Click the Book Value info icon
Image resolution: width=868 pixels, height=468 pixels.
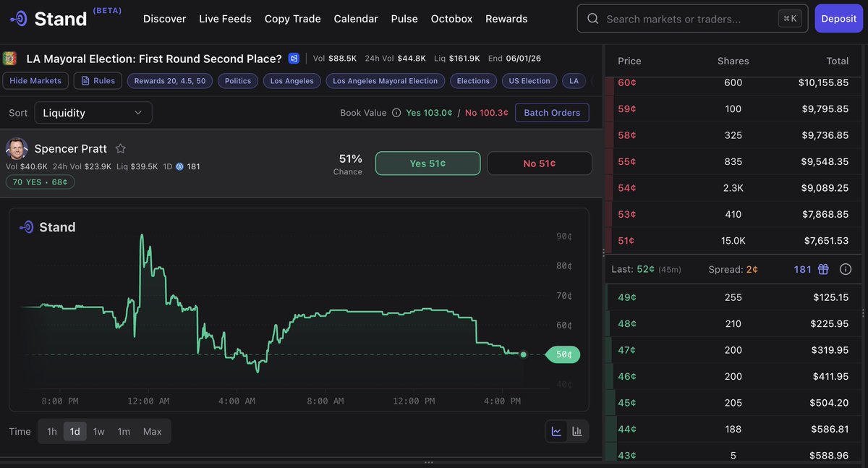[396, 113]
